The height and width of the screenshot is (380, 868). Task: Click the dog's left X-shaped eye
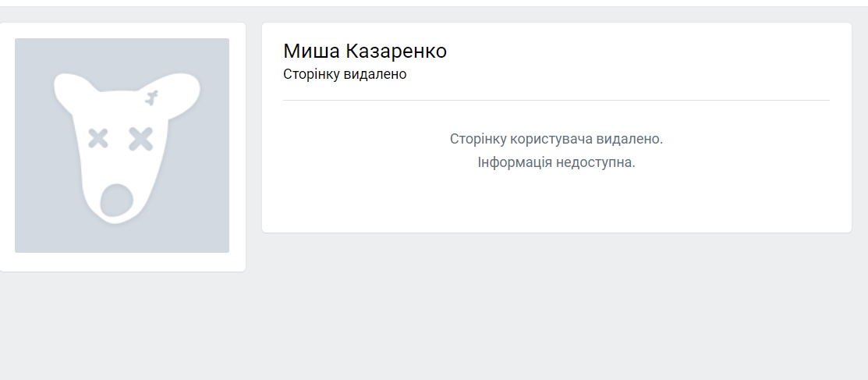coord(98,139)
